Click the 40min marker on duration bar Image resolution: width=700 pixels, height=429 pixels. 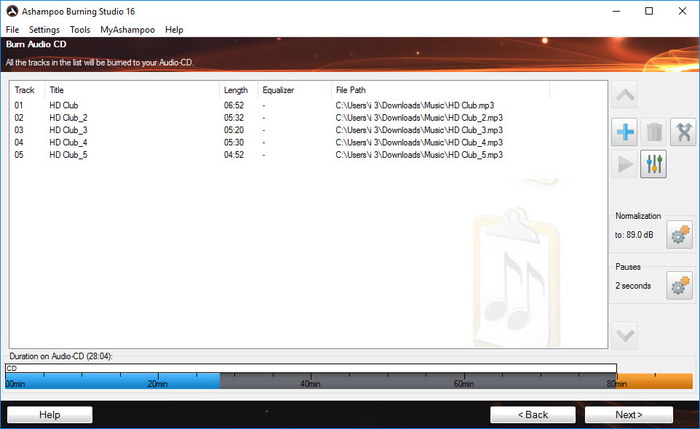[310, 383]
